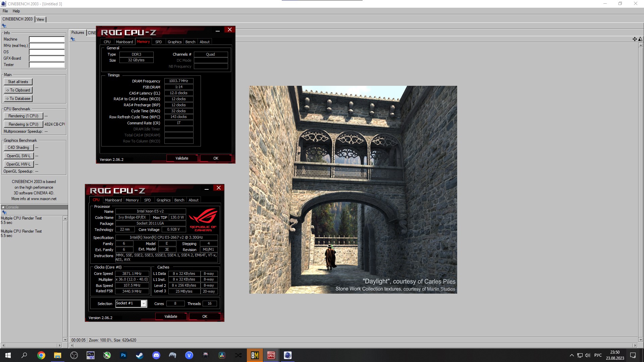The image size is (644, 362).
Task: Open the PLL SET app from the taskbar
Action: click(90, 355)
